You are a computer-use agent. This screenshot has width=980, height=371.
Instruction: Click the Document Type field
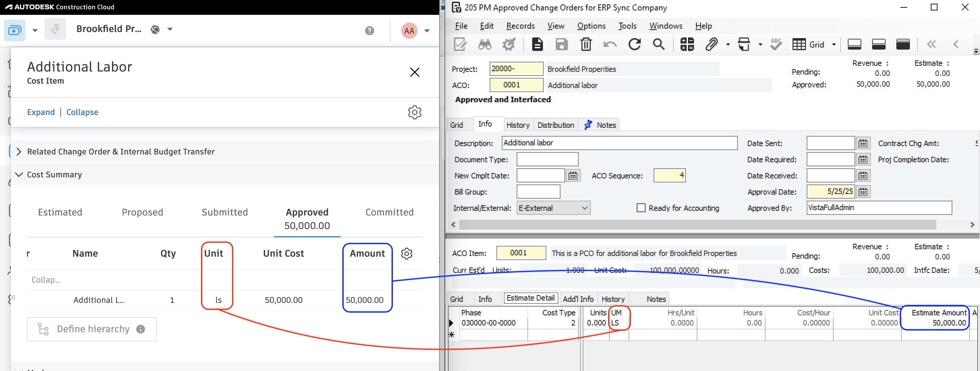(x=547, y=160)
